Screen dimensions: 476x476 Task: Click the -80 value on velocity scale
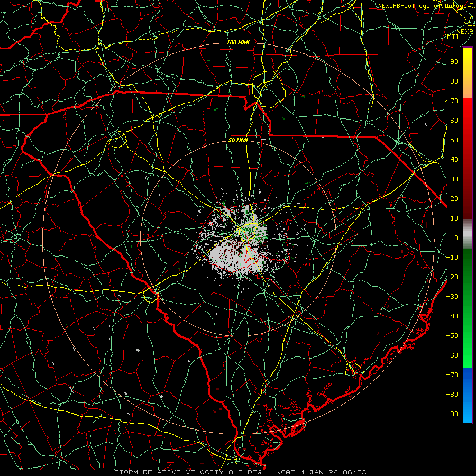click(x=452, y=395)
